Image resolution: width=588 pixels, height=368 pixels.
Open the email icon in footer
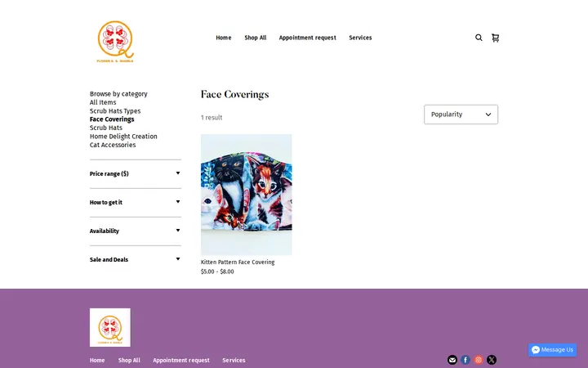(x=452, y=360)
